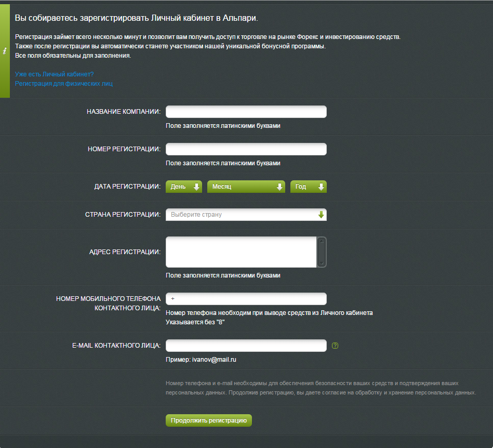Click the 'Пример: ivanov@mail.ru' hint text
The width and height of the screenshot is (493, 448).
point(201,360)
